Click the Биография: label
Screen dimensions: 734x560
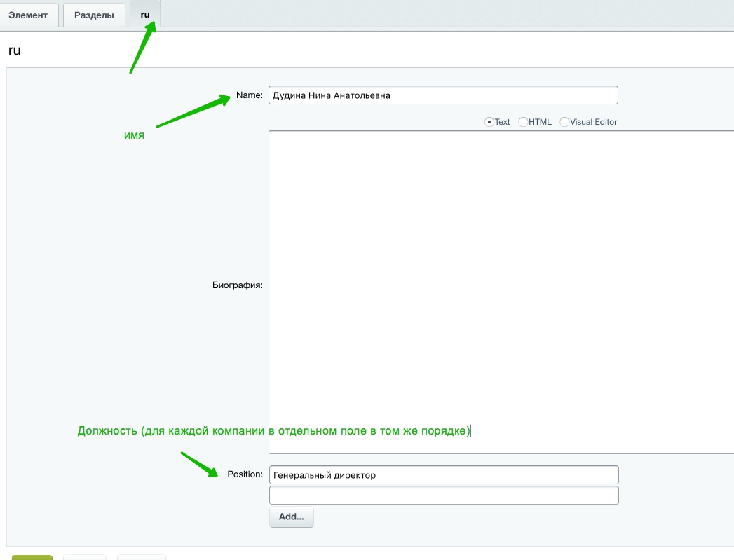pyautogui.click(x=237, y=285)
